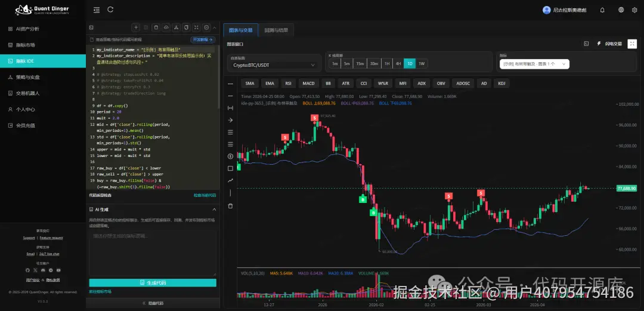Image resolution: width=644 pixels, height=311 pixels.
Task: Click the plus icon to create new indicator
Action: pos(136,27)
